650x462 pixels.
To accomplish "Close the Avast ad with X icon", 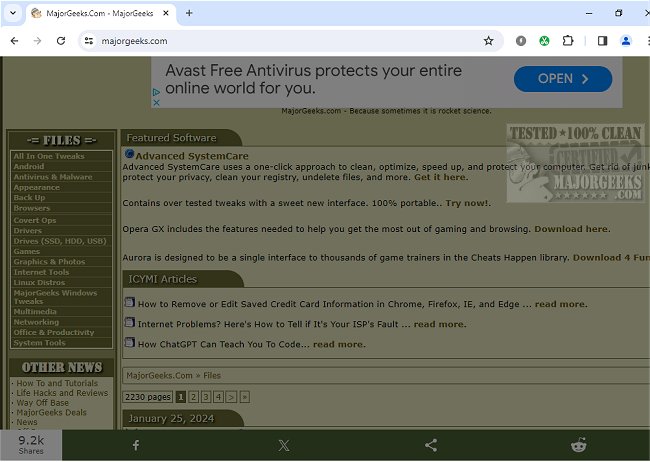I will pos(156,102).
